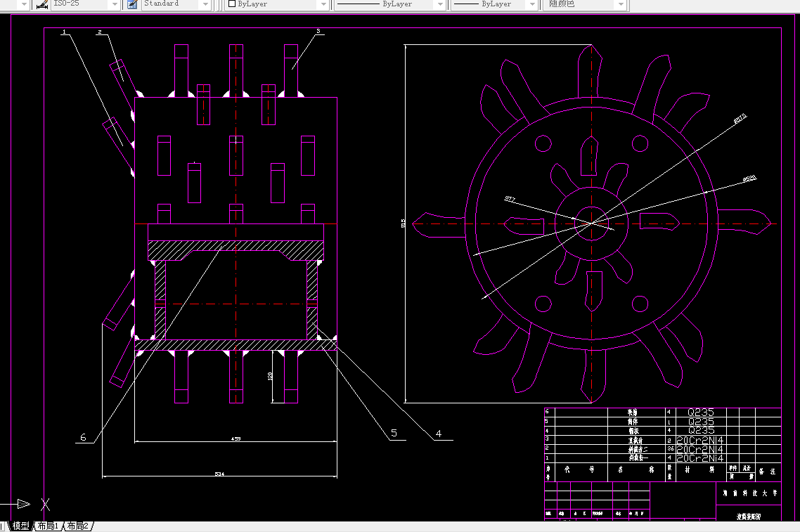Viewport: 800px width, 532px height.
Task: Click the ByLayer color swatch square
Action: pos(232,4)
